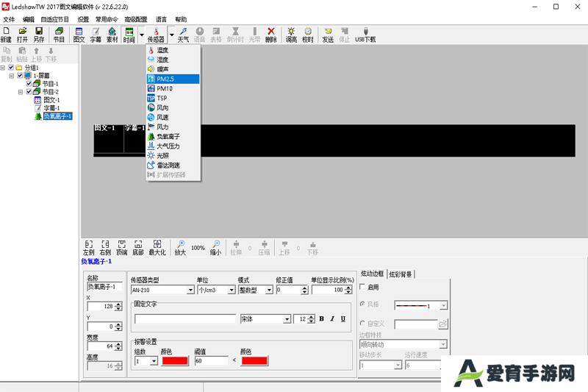
Task: Select the 自定义 radio button
Action: point(362,324)
